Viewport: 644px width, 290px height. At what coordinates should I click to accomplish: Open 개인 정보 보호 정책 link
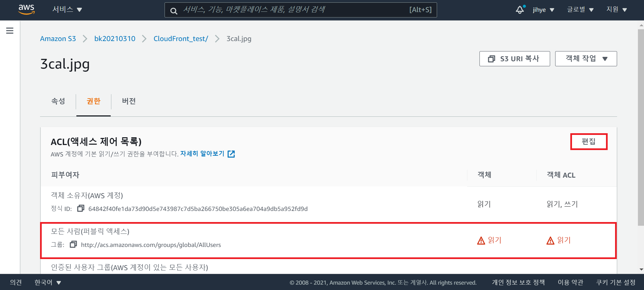coord(518,282)
